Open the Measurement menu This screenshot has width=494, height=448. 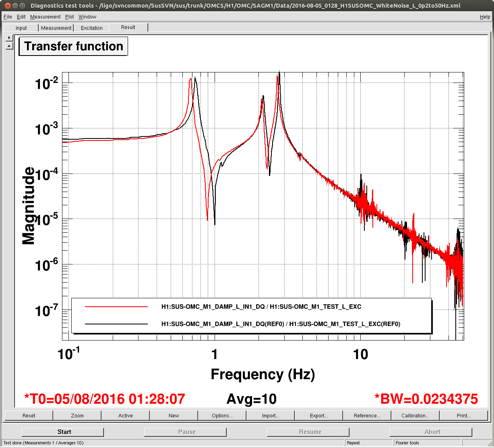[45, 17]
